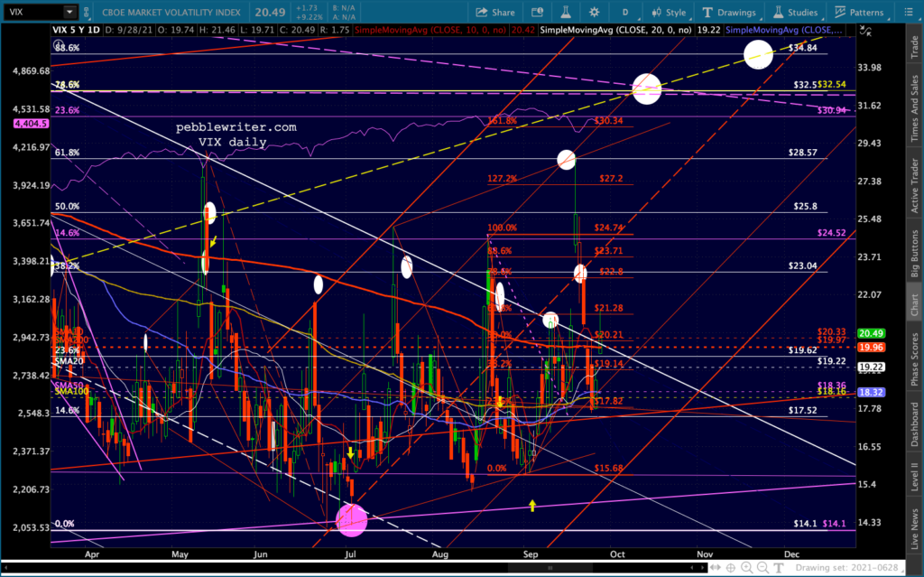Click the crosshair pan icon

click(731, 568)
